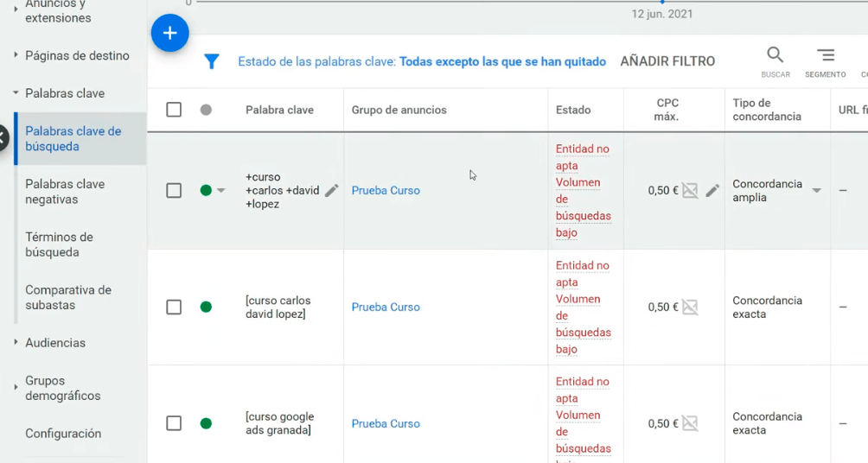Viewport: 868px width, 463px height.
Task: Check the [curso google ads granada] row
Action: pyautogui.click(x=174, y=424)
